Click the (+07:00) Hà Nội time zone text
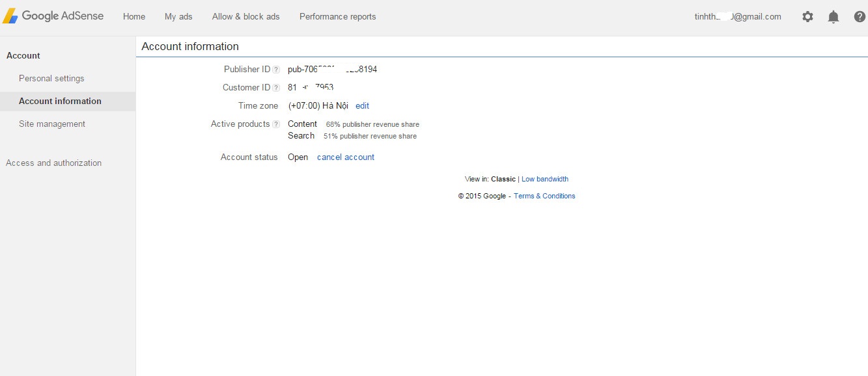 click(318, 106)
